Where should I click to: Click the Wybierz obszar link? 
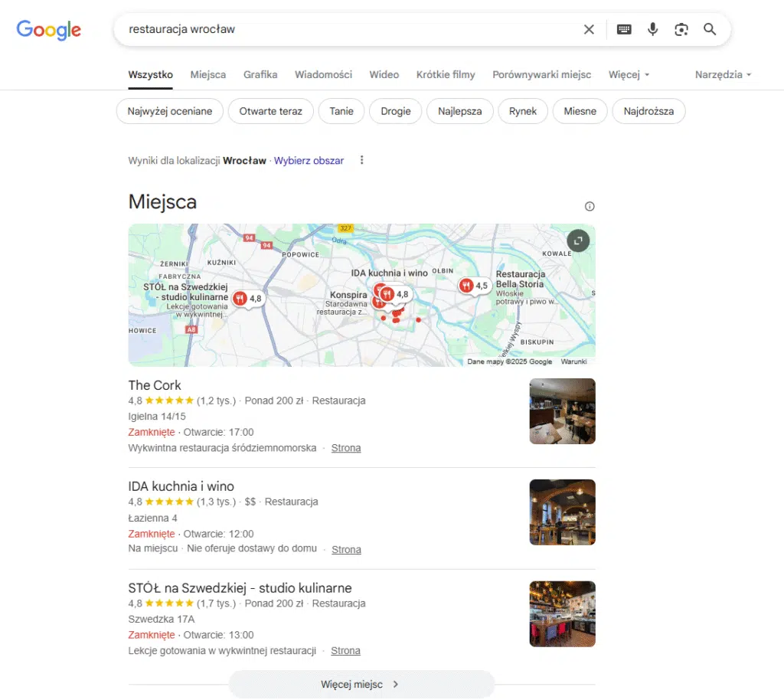click(x=309, y=160)
